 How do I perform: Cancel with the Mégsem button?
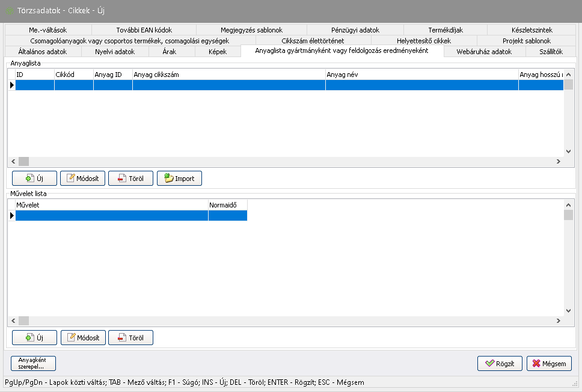[549, 364]
